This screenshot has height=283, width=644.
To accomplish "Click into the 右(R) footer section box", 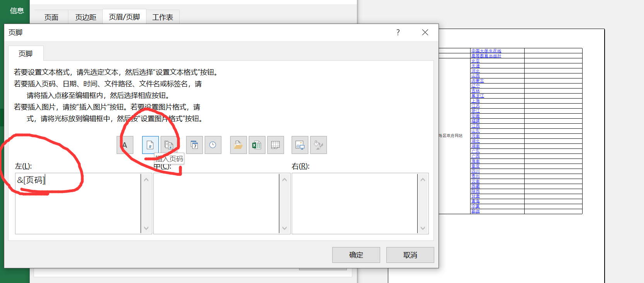I will pyautogui.click(x=355, y=203).
